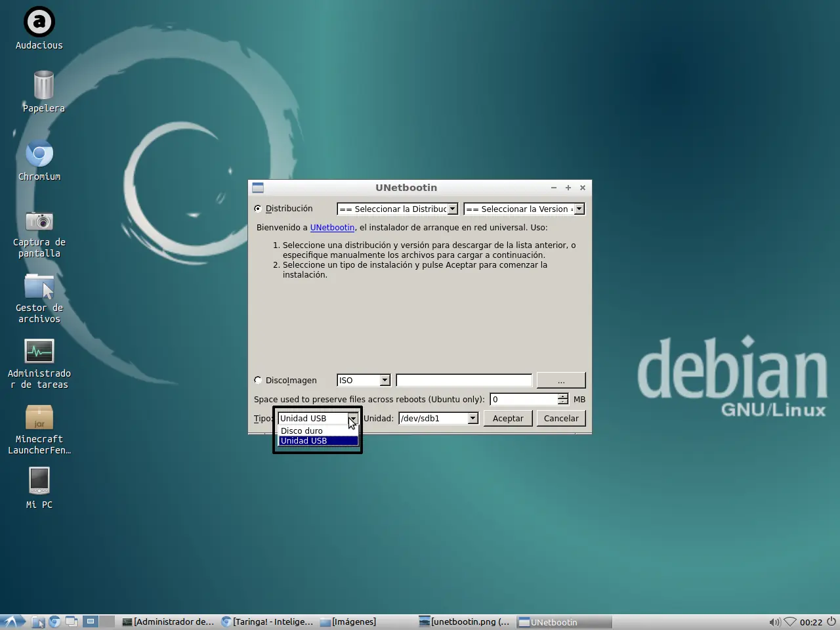This screenshot has height=630, width=840.
Task: Switch to Taringa Chromium taskbar window
Action: tap(268, 621)
